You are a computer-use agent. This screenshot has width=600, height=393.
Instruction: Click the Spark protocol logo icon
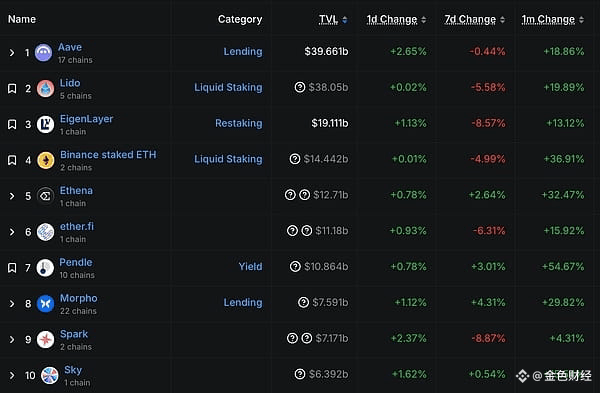pos(45,339)
